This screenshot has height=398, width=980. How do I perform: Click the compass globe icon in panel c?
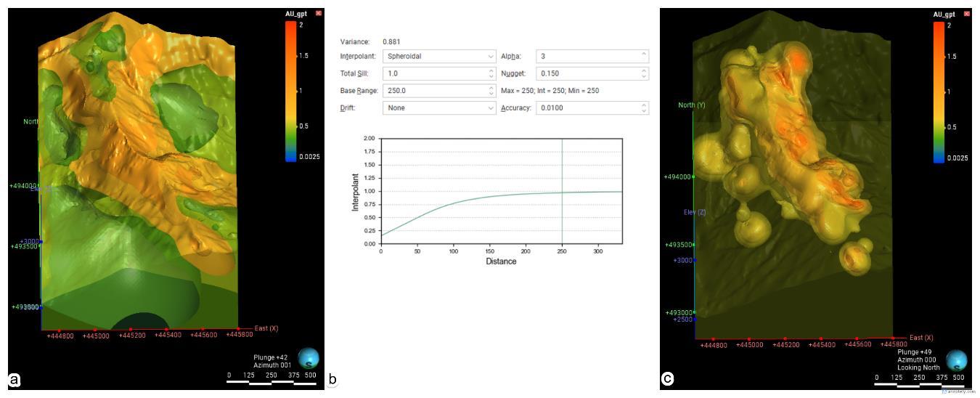coord(957,360)
